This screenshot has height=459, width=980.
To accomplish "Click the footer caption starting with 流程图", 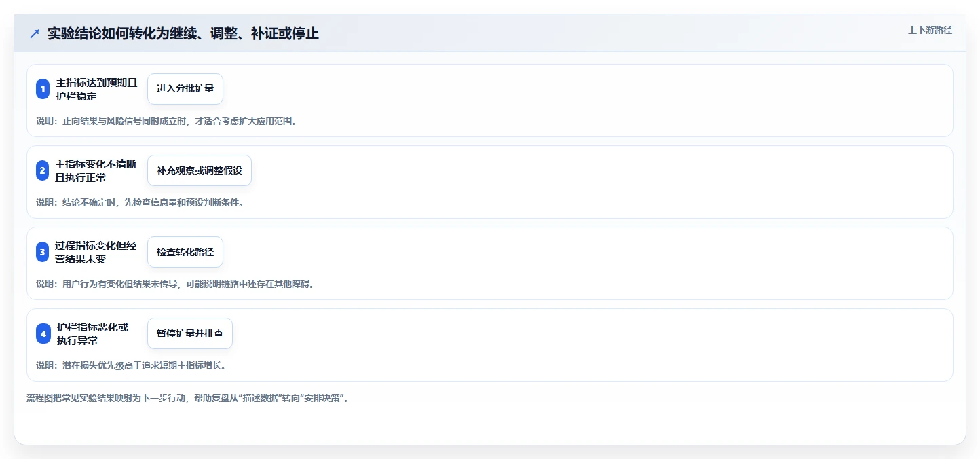I will pyautogui.click(x=189, y=398).
